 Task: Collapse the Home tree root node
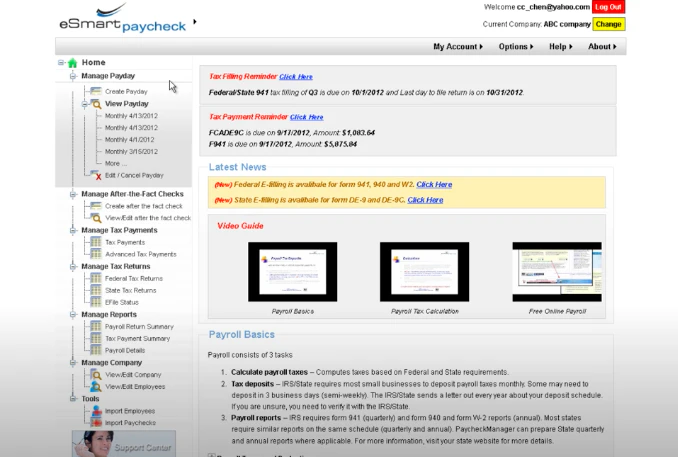click(61, 63)
